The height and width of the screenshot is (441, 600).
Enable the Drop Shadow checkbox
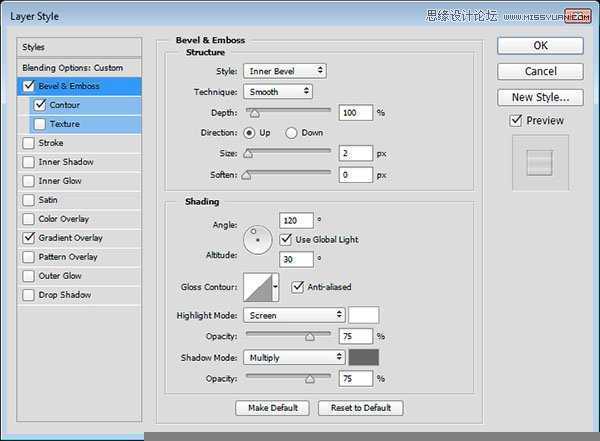point(28,295)
